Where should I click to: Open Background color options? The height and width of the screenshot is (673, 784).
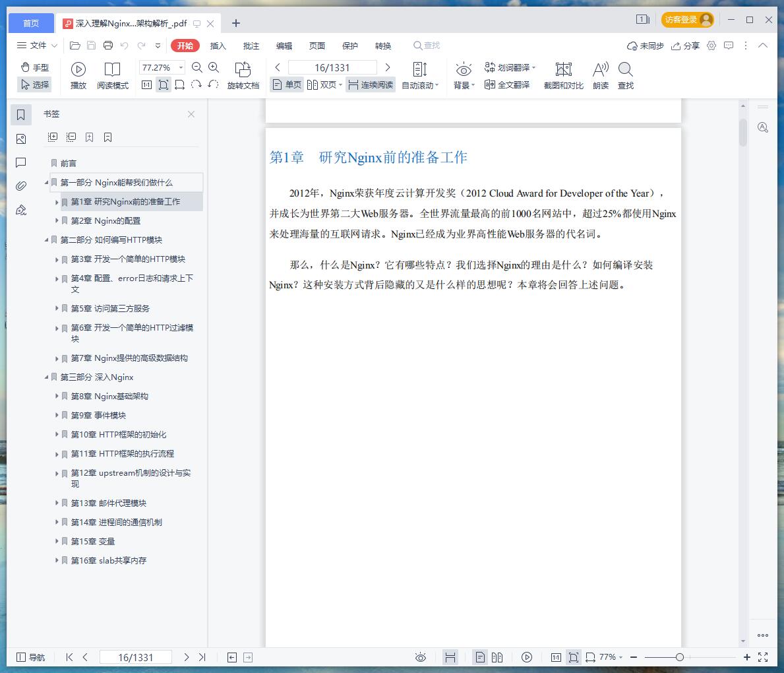point(464,76)
